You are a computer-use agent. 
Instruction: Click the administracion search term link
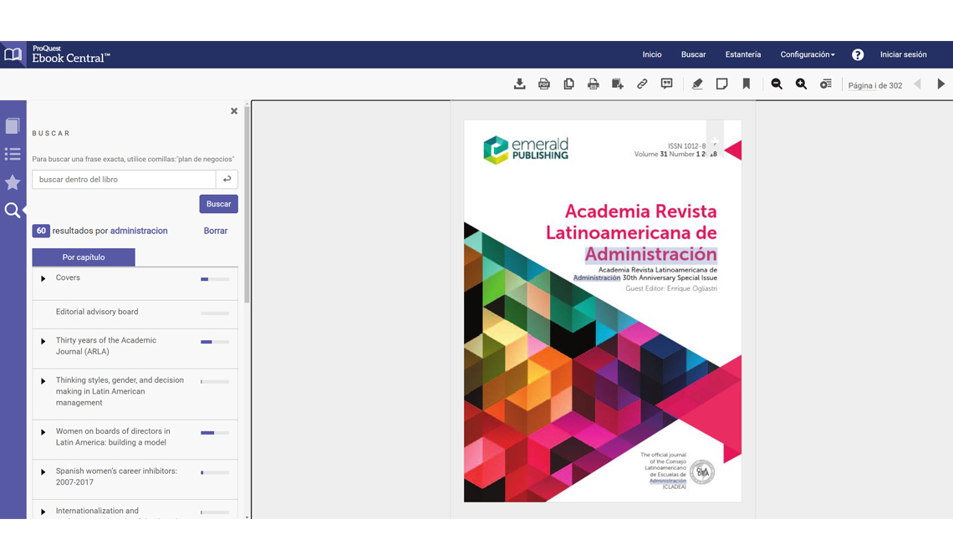pyautogui.click(x=139, y=231)
